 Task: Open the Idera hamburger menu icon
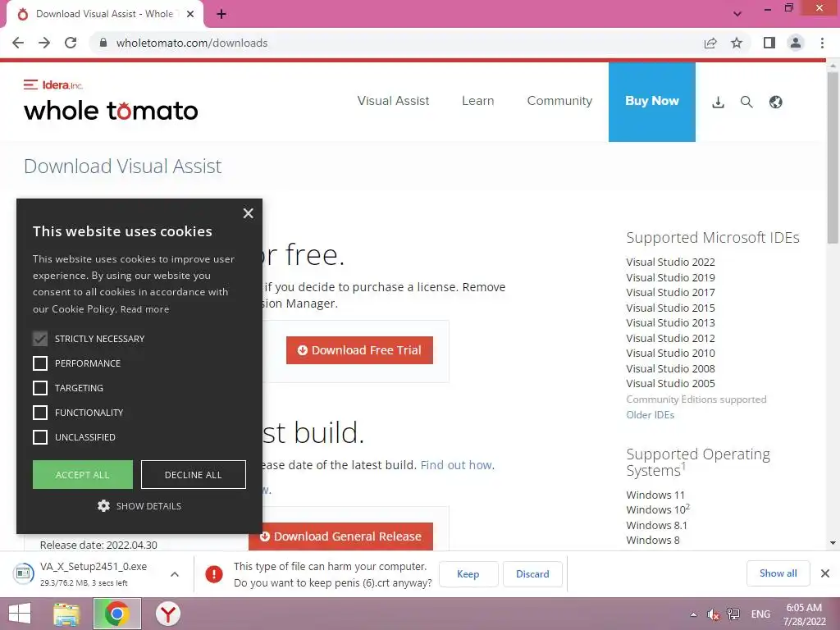click(30, 84)
